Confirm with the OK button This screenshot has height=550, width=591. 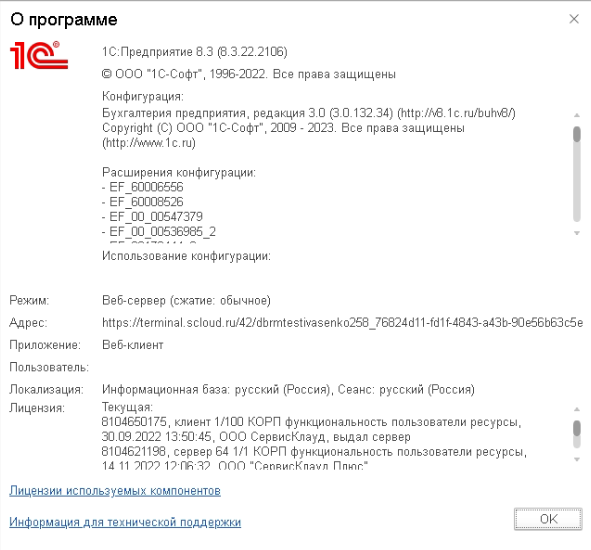coord(548,519)
